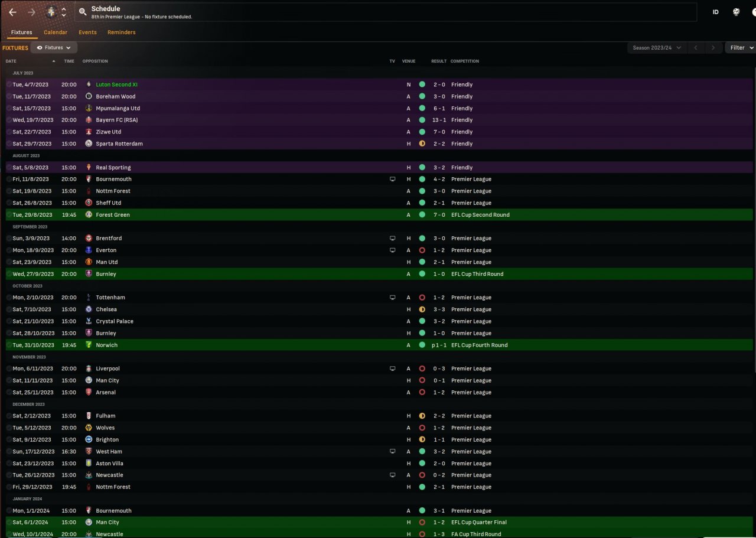The image size is (756, 538).
Task: Click the TV icon on the Brentford row
Action: 392,238
